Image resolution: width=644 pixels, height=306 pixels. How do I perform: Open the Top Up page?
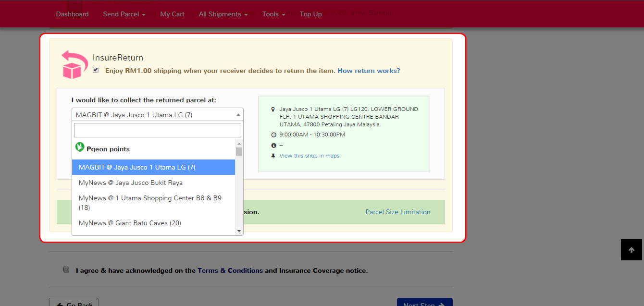pos(310,14)
